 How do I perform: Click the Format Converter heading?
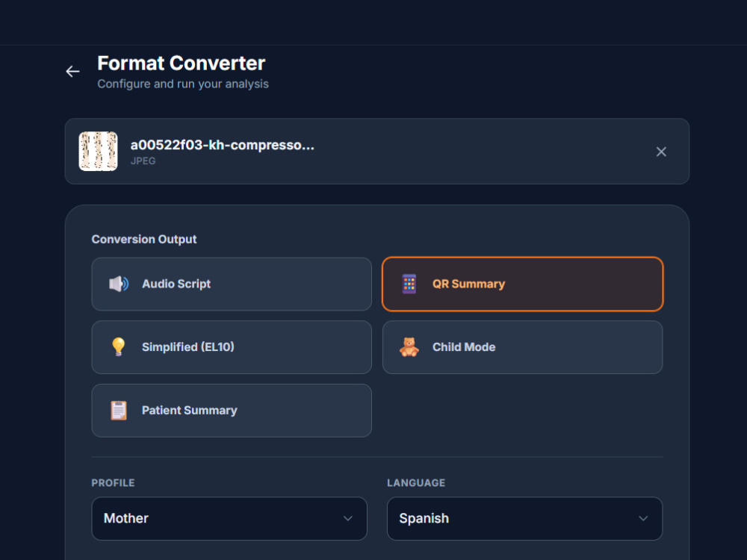[x=181, y=63]
